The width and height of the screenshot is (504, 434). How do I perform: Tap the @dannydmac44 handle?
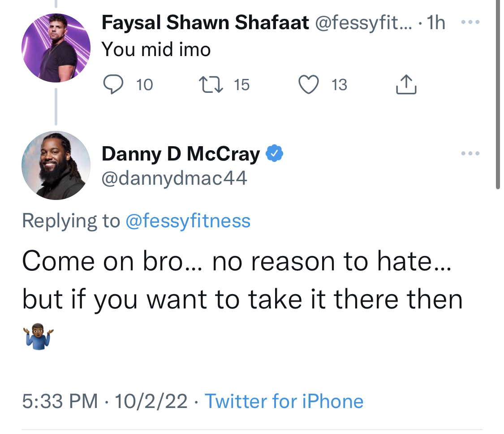pos(174,178)
